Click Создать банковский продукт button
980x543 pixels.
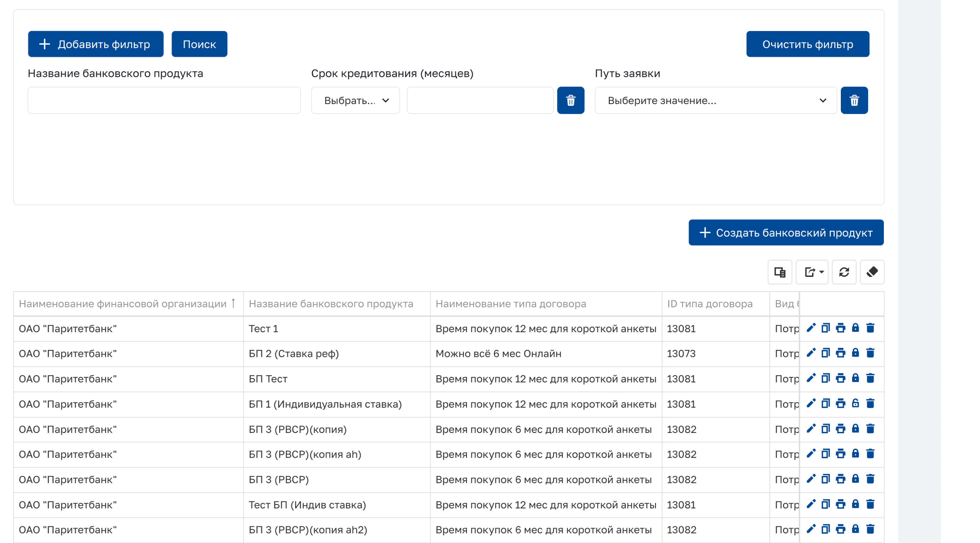click(786, 233)
